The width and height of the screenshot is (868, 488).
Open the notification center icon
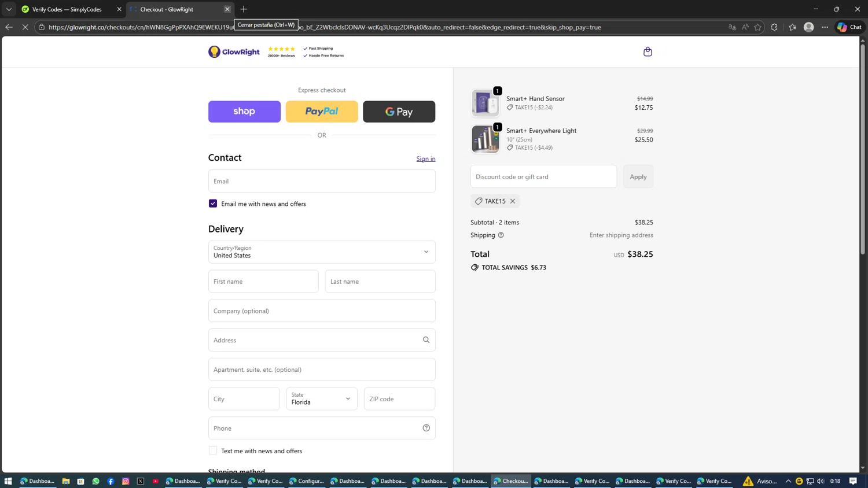[853, 481]
